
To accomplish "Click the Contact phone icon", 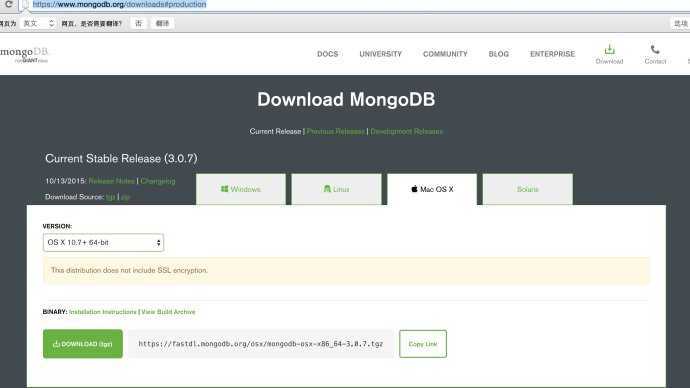I will tap(655, 54).
